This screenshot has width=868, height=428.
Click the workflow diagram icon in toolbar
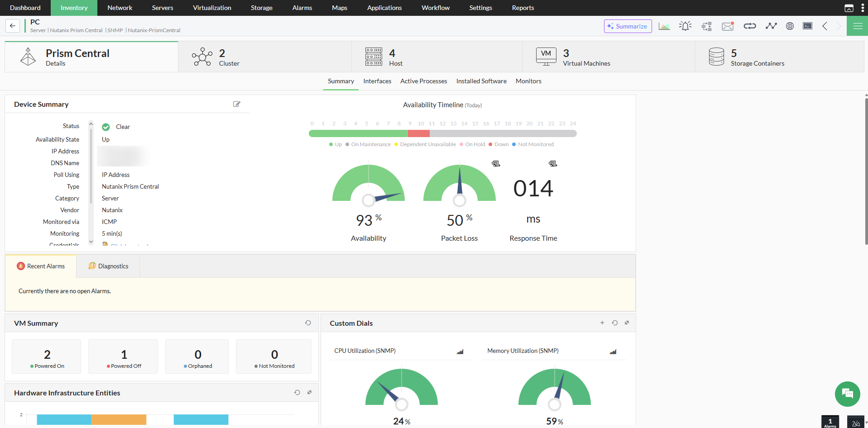point(707,26)
